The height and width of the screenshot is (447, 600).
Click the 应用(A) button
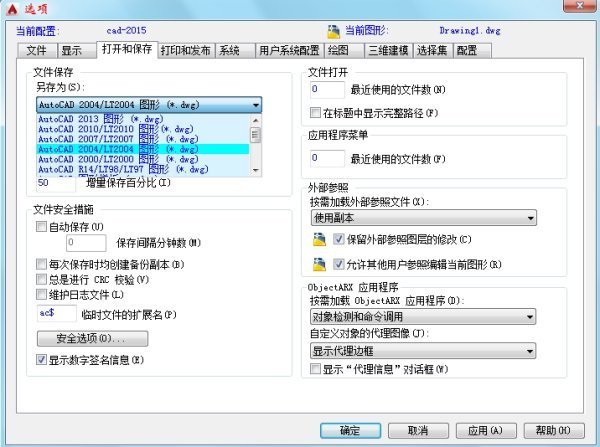click(x=486, y=431)
